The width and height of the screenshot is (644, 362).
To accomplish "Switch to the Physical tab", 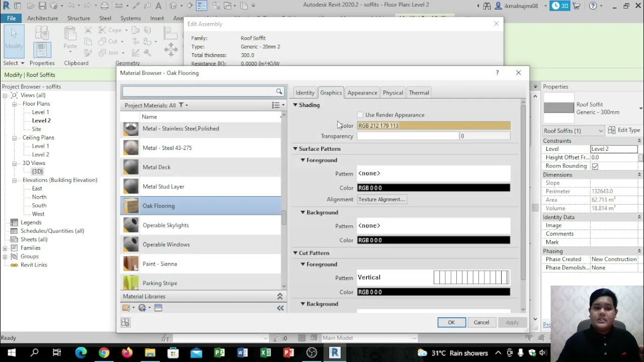I will pos(393,93).
